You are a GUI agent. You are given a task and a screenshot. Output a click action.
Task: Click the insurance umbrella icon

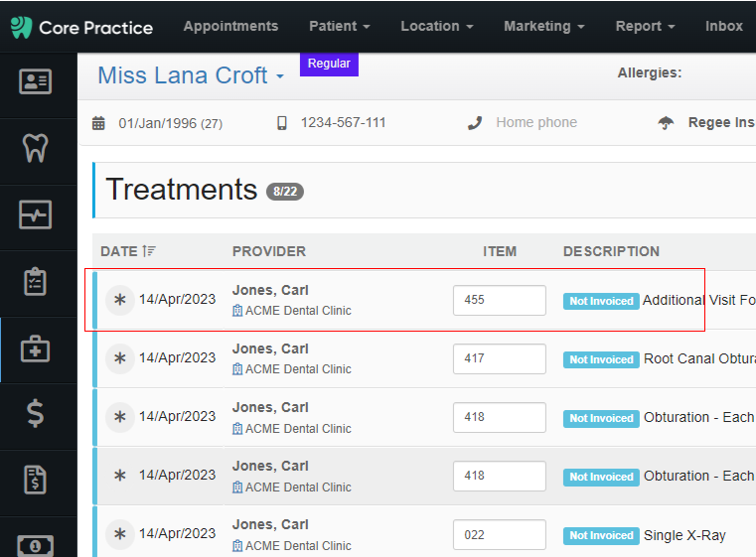coord(666,123)
